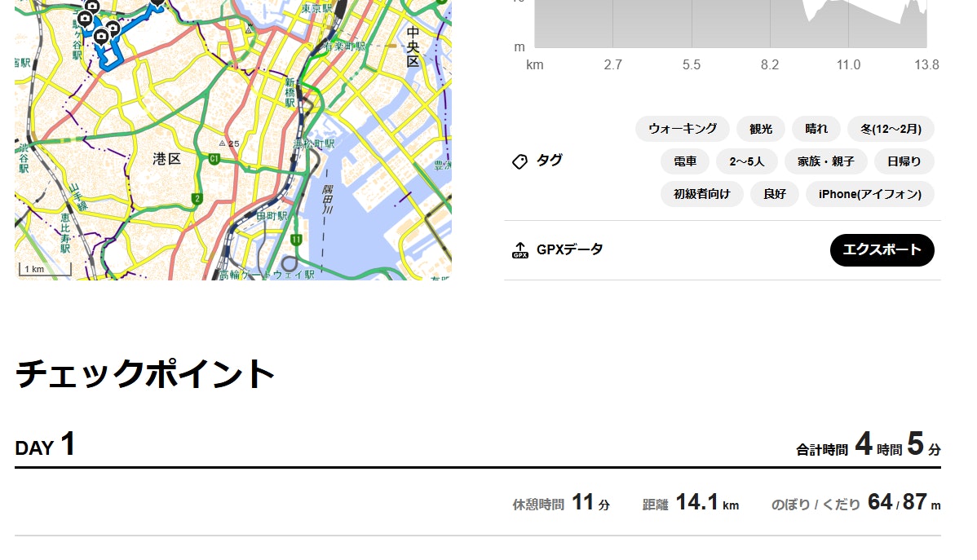Click the GPX upload icon next to GPXデータ
This screenshot has height=560, width=977.
519,250
